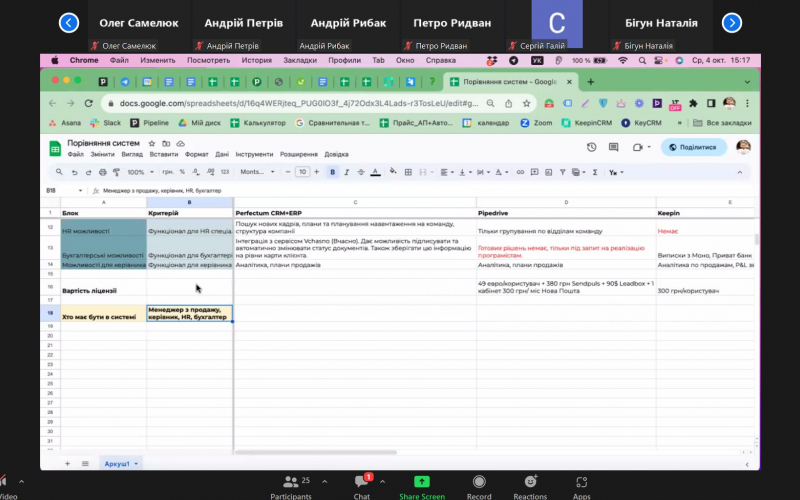Open the vertical align dropdown
The height and width of the screenshot is (500, 800).
[x=465, y=172]
